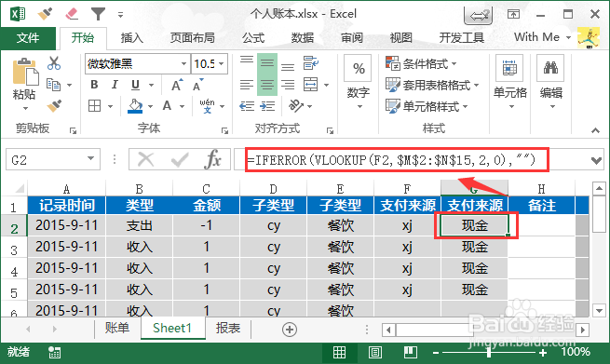Open the Editing (编辑) binoculars button
The image size is (610, 364).
(551, 82)
